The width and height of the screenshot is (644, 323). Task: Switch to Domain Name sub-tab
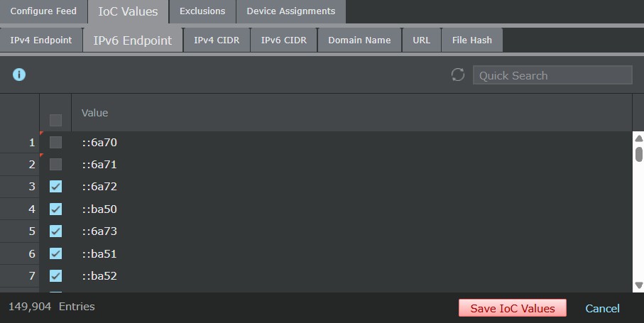(x=359, y=40)
